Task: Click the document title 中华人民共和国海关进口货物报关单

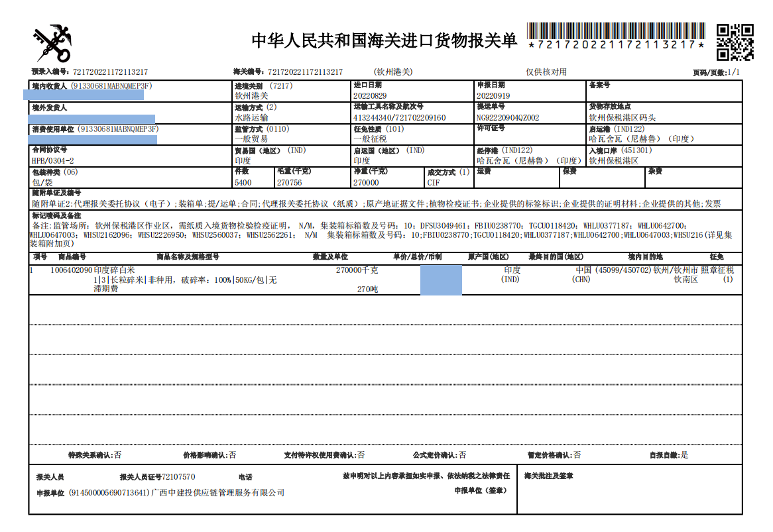Action: point(385,40)
